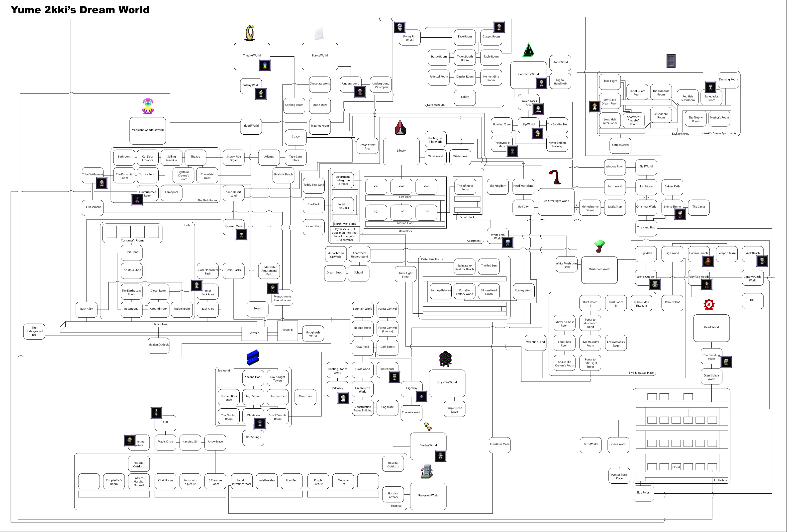Click the green pyramid icon above Geometry World

click(x=528, y=50)
